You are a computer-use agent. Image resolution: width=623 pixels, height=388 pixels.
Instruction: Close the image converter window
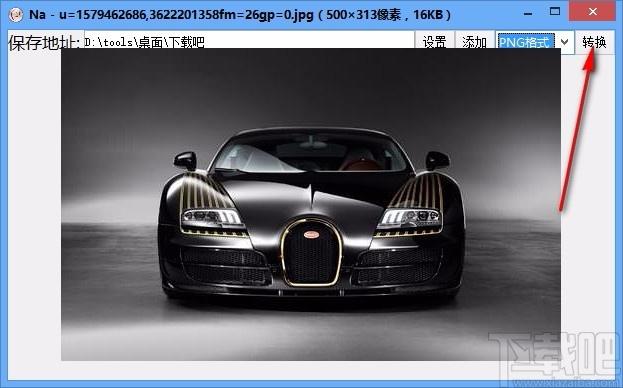592,12
